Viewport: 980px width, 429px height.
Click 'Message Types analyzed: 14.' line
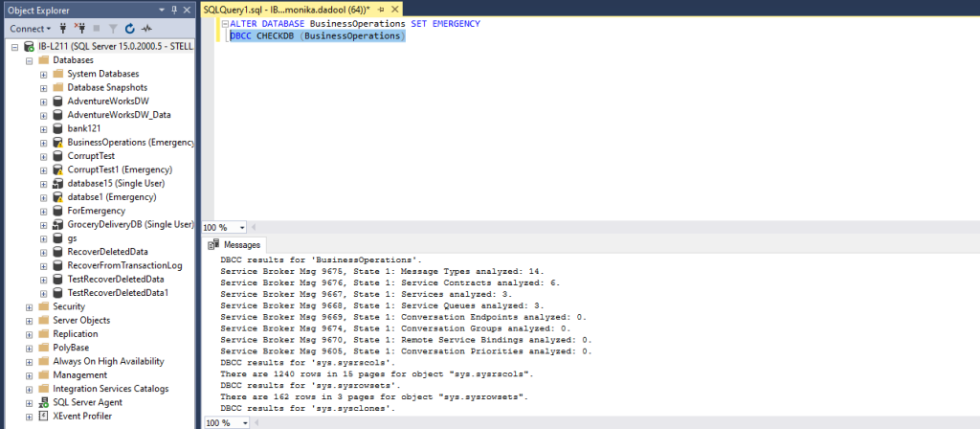[383, 271]
